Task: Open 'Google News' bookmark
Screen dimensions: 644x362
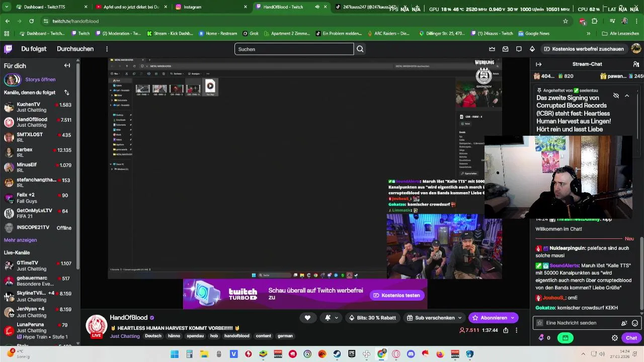Action: click(x=533, y=34)
